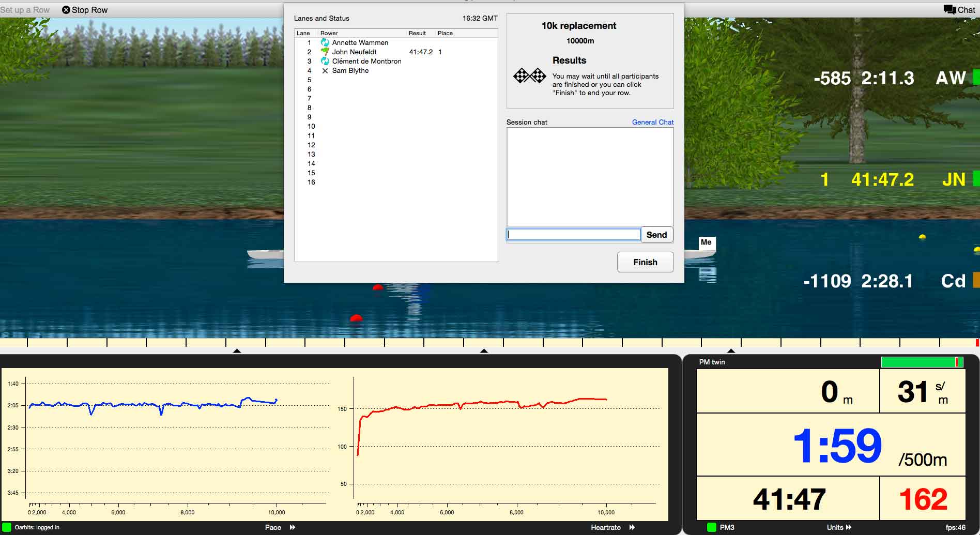Click the Place column header
Viewport: 980px width, 535px height.
click(445, 33)
